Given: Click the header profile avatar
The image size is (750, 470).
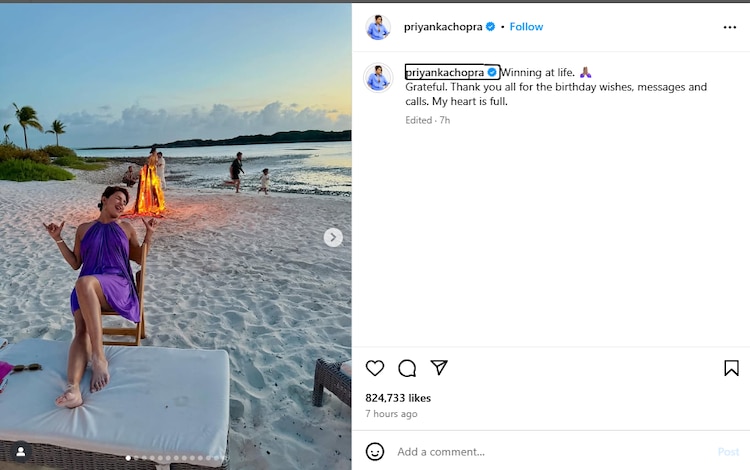Looking at the screenshot, I should [378, 27].
